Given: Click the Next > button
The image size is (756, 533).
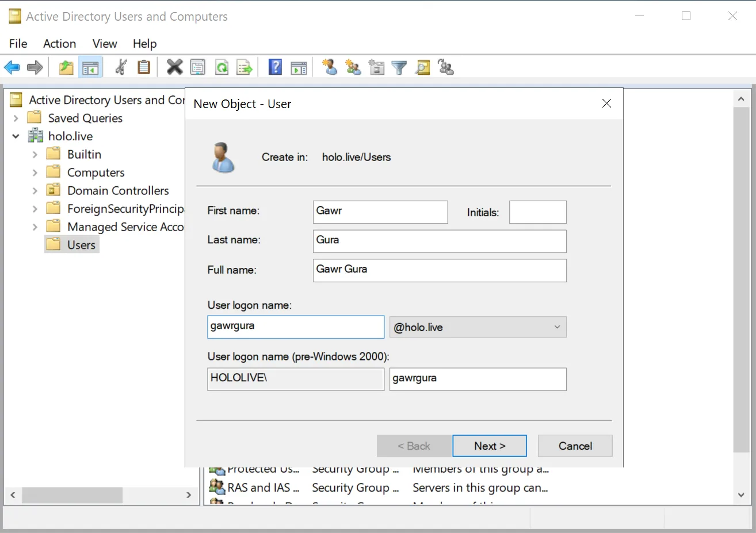Looking at the screenshot, I should click(490, 446).
